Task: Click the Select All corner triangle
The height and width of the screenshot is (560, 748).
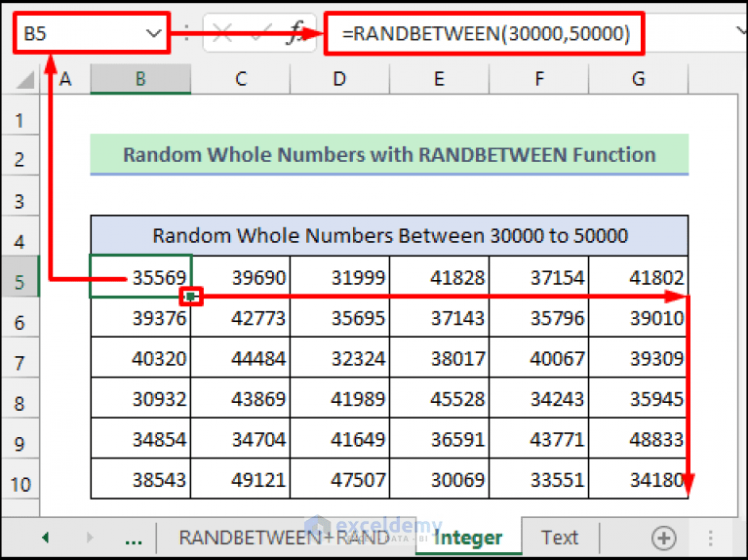Action: (23, 80)
